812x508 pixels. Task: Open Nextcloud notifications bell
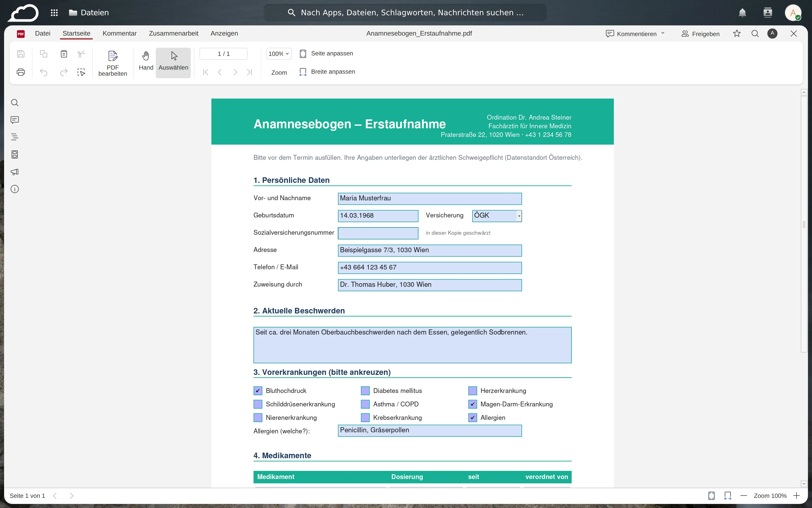tap(742, 13)
